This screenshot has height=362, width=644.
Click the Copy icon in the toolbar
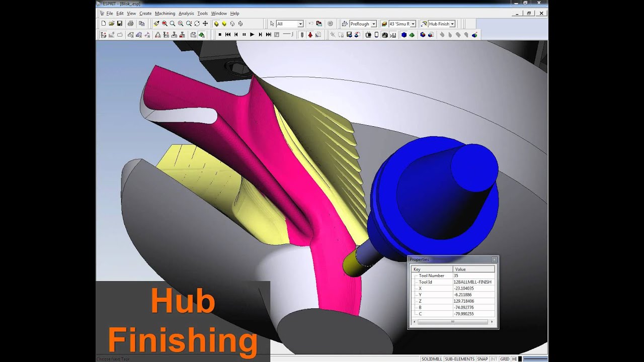click(x=141, y=24)
